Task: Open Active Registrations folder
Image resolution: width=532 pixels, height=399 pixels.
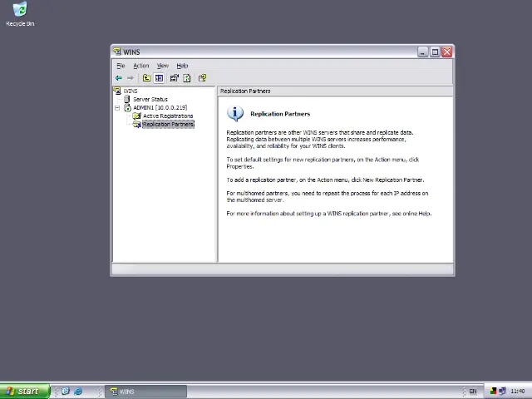Action: coord(168,116)
